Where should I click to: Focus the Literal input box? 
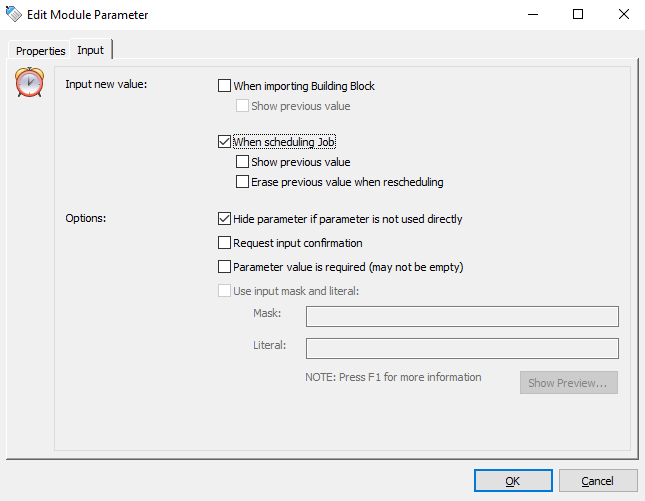(x=462, y=348)
